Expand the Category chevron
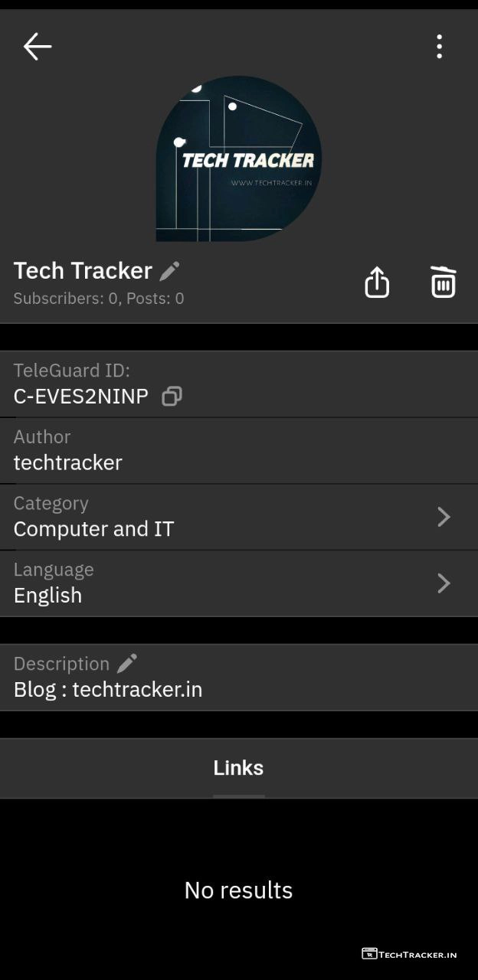Screen dimensions: 478x980 pos(444,517)
